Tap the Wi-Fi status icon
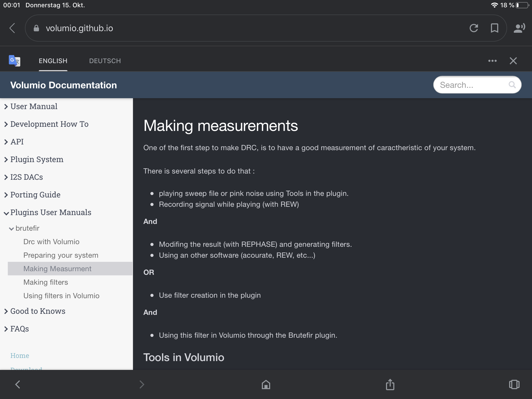Image resolution: width=532 pixels, height=399 pixels. (494, 5)
